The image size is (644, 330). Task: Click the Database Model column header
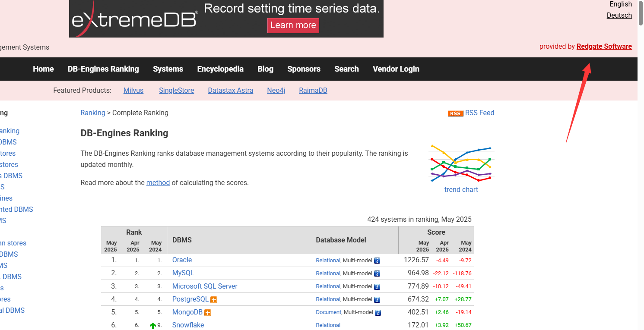(x=341, y=240)
